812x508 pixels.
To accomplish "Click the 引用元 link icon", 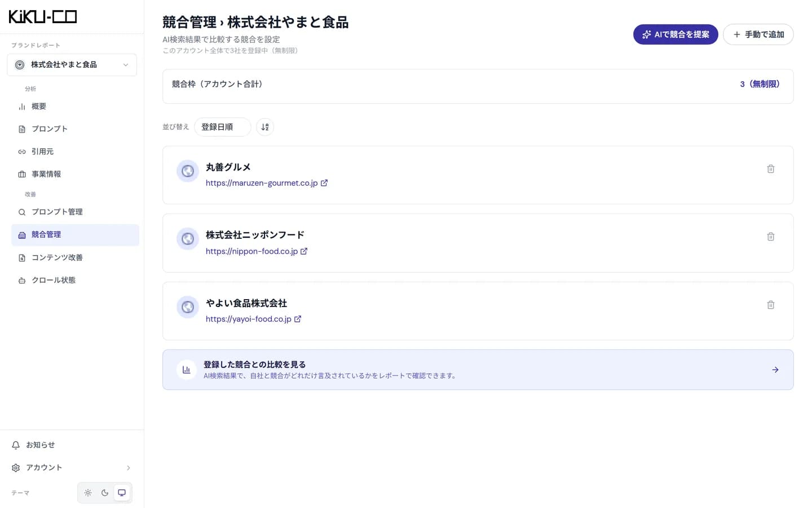I will 22,151.
